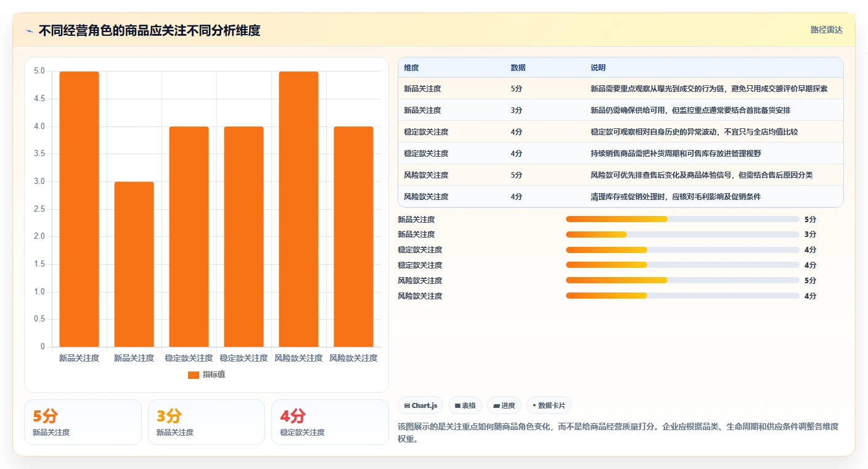Click the 数据 column header

[518, 68]
